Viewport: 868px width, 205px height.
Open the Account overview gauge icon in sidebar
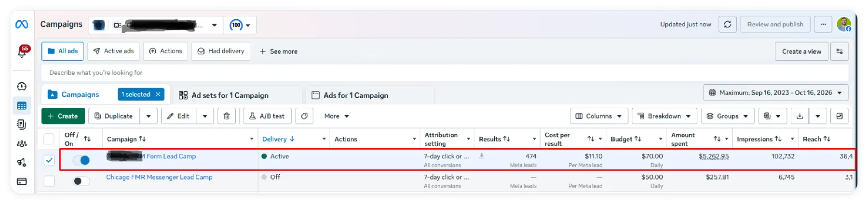(x=22, y=86)
